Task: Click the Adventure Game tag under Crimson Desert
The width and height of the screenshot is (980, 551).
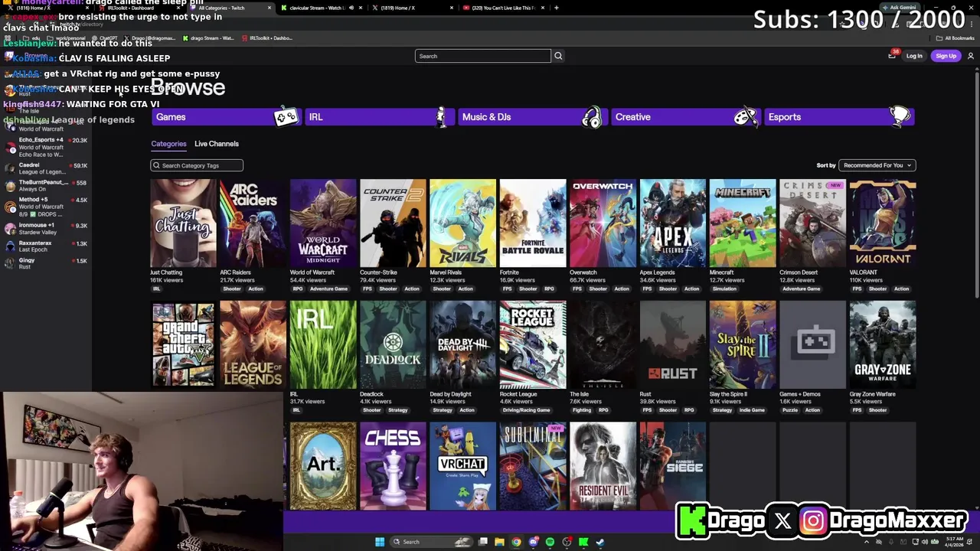Action: pos(801,289)
